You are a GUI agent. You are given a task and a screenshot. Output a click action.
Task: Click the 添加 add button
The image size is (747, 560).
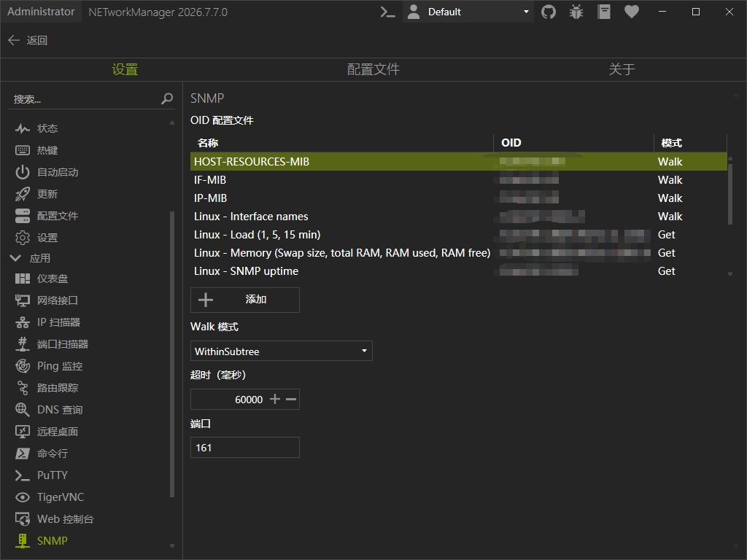pos(245,300)
